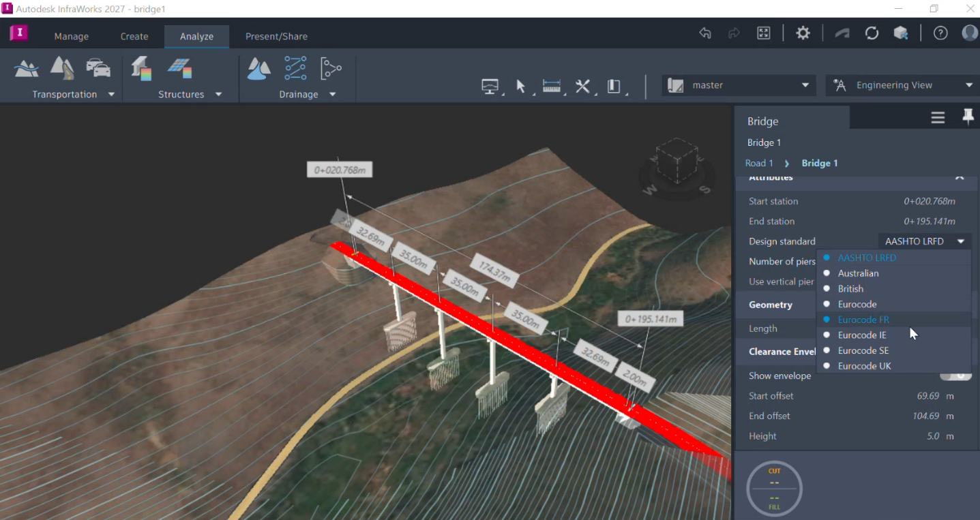Image resolution: width=980 pixels, height=520 pixels.
Task: Open the line girder analysis icon
Action: [x=180, y=68]
